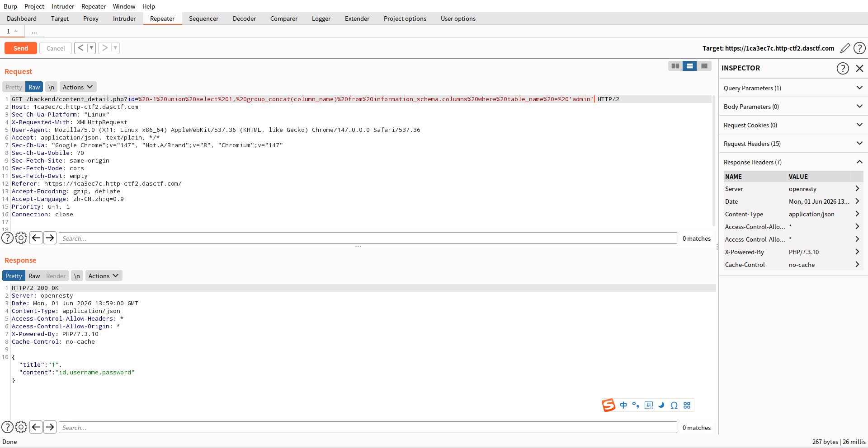Select tabbed combined layout icon

tap(704, 66)
